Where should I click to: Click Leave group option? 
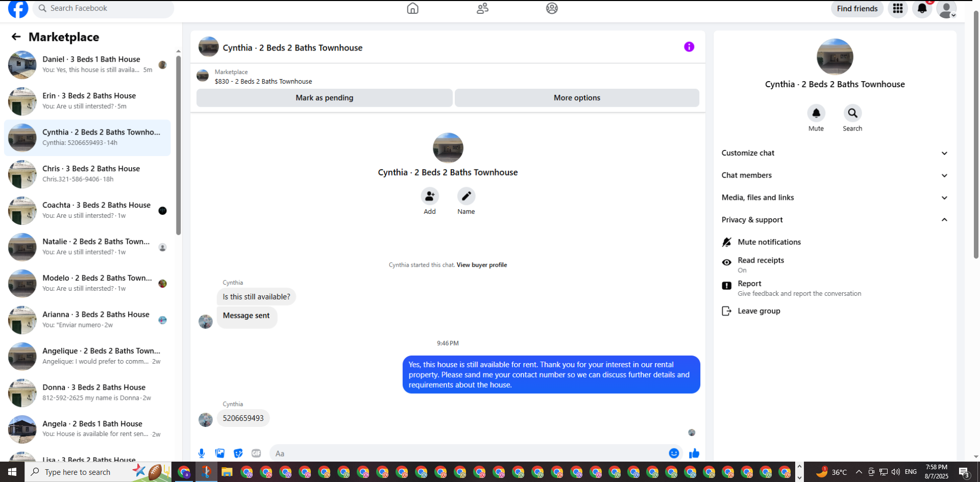pyautogui.click(x=835, y=311)
